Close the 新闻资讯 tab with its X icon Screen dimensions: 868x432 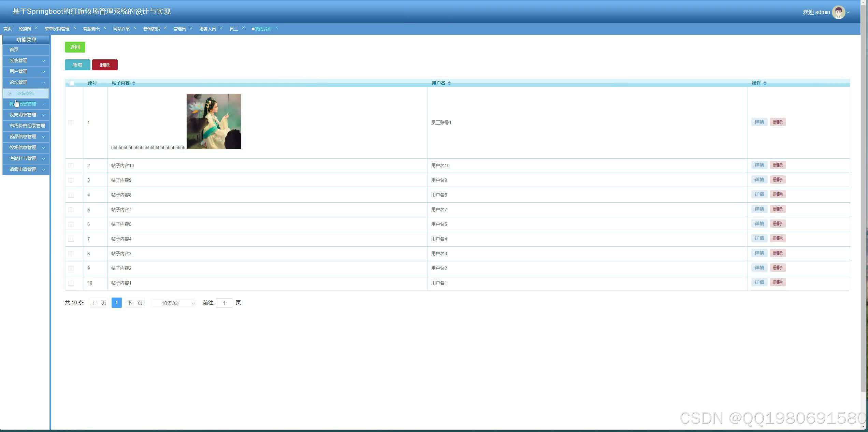click(x=165, y=28)
